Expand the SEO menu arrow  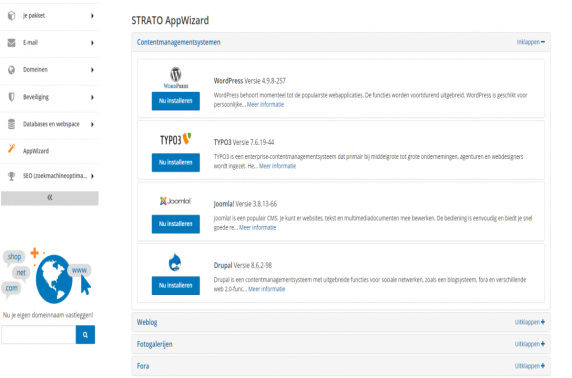[x=92, y=176]
